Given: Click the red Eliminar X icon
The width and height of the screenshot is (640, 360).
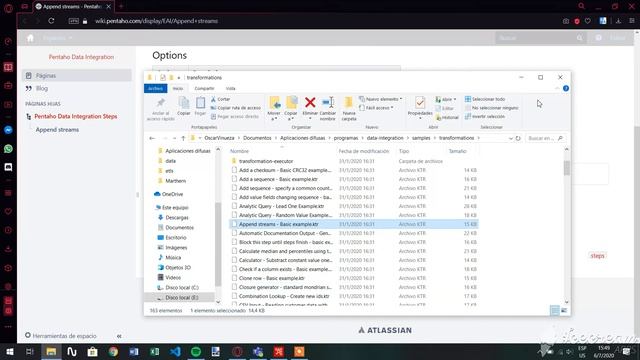Looking at the screenshot, I should point(310,102).
